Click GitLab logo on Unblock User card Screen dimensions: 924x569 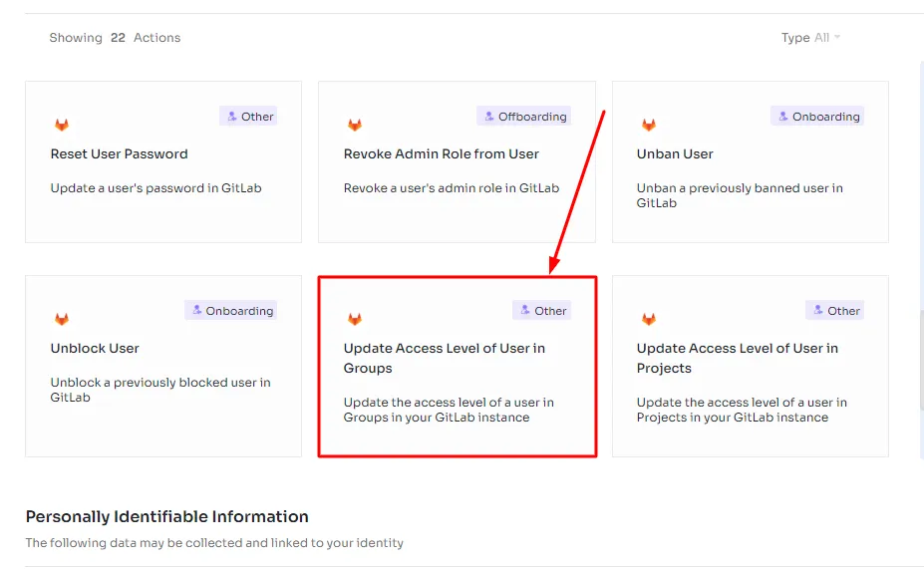coord(62,319)
